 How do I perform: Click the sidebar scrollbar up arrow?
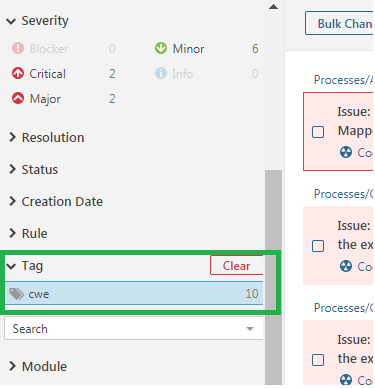click(x=273, y=7)
